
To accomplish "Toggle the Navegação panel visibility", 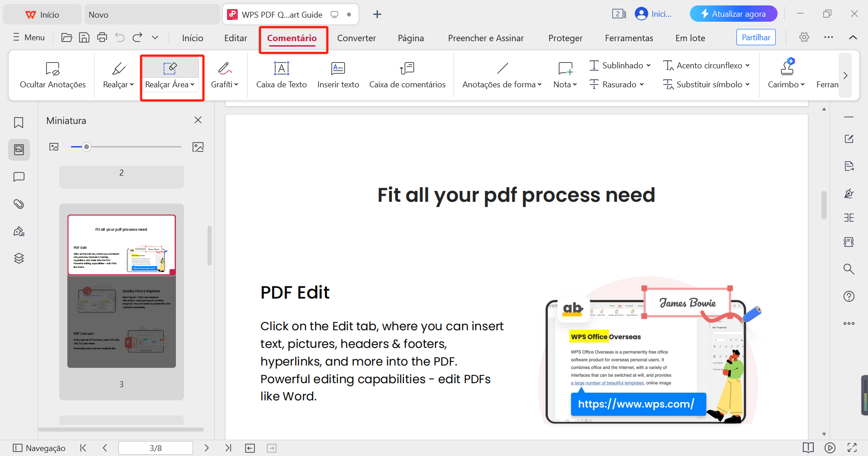I will click(x=39, y=447).
